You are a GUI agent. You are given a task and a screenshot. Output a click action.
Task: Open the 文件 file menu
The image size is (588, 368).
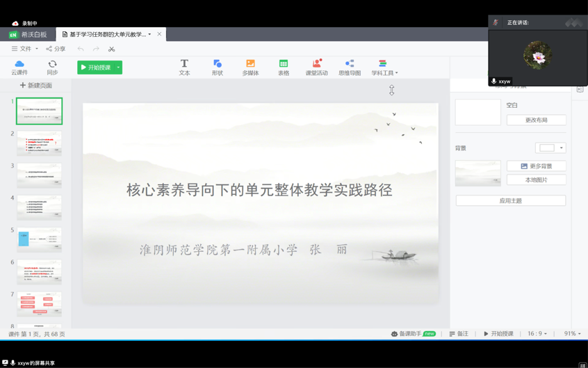click(x=25, y=49)
